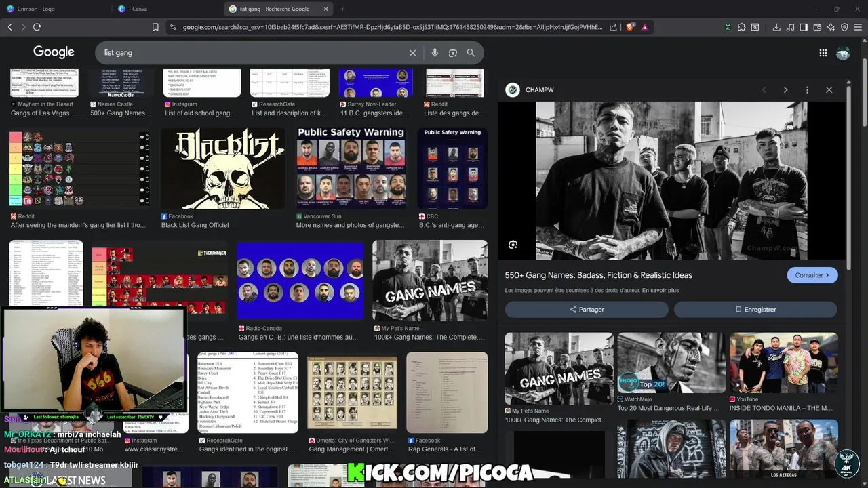Click CHAMPW source name in panel
The width and height of the screenshot is (868, 488).
(x=539, y=90)
